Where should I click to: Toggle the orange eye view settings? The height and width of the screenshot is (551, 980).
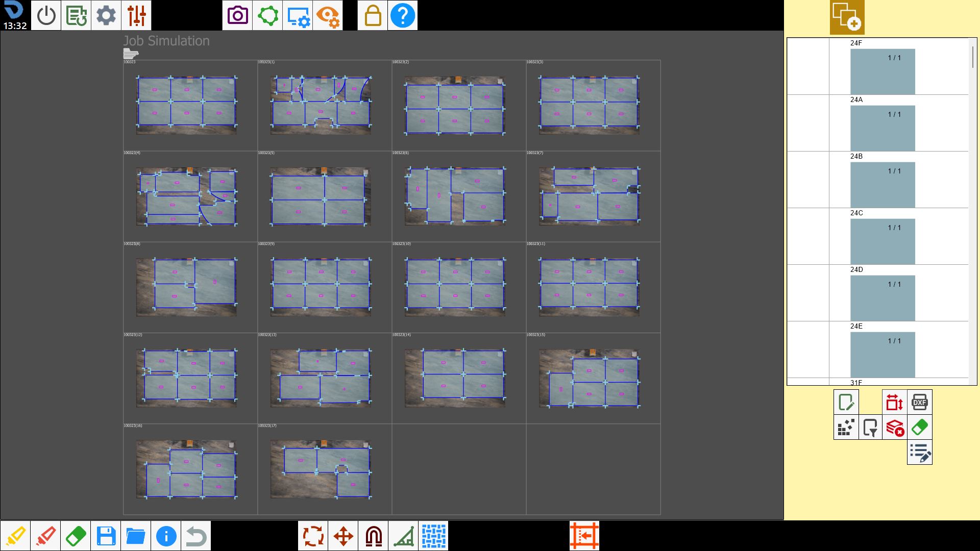coord(328,15)
